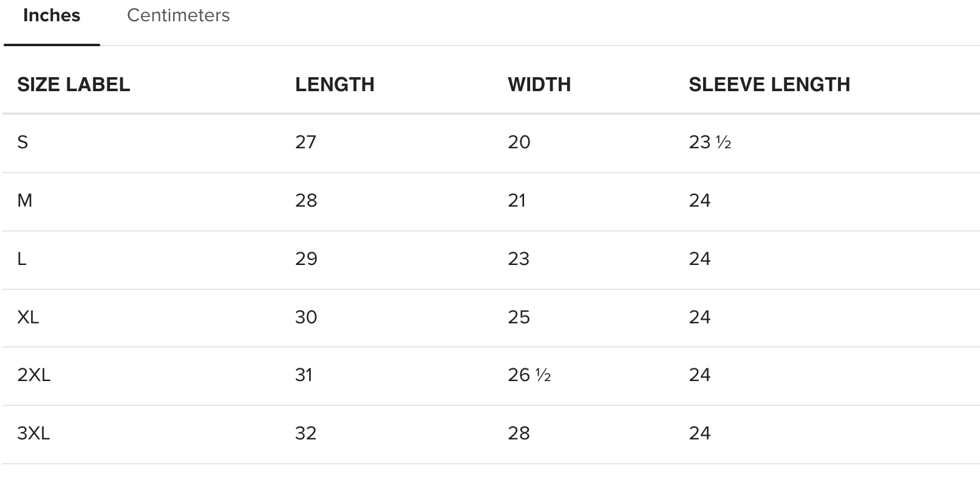This screenshot has width=980, height=485.
Task: Click the 3XL row sleeve length value
Action: pyautogui.click(x=699, y=433)
